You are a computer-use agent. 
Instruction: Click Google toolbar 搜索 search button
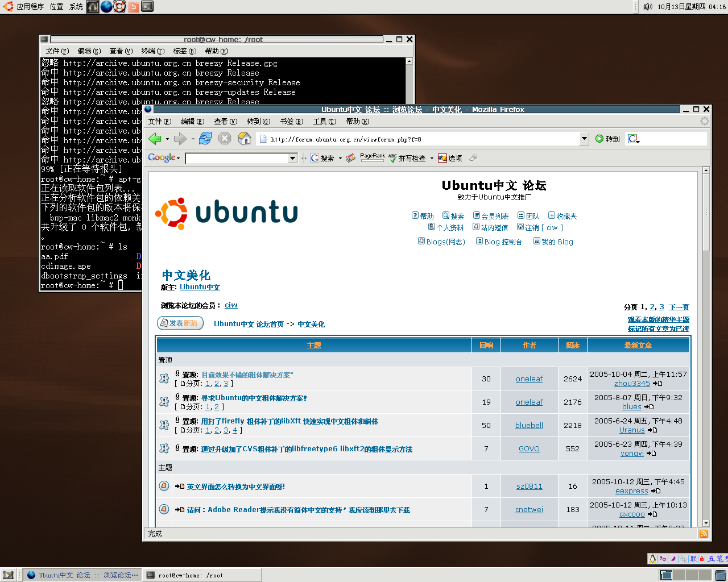322,158
